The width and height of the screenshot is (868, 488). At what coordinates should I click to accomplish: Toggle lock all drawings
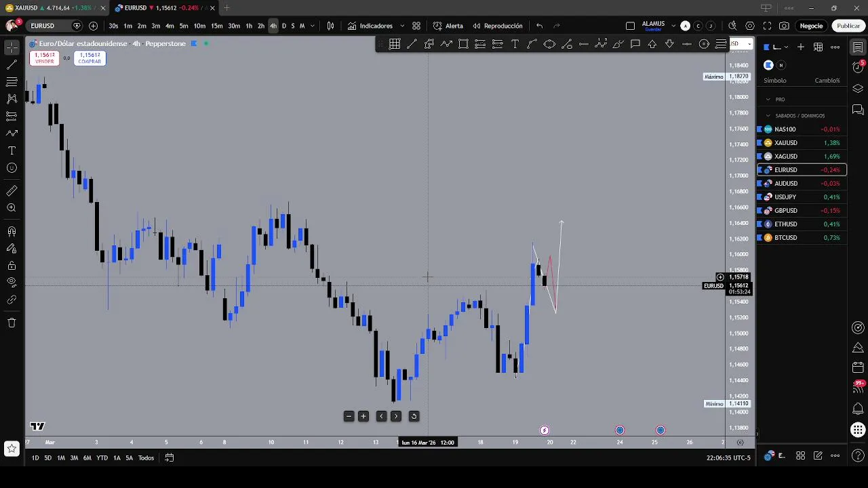[12, 266]
